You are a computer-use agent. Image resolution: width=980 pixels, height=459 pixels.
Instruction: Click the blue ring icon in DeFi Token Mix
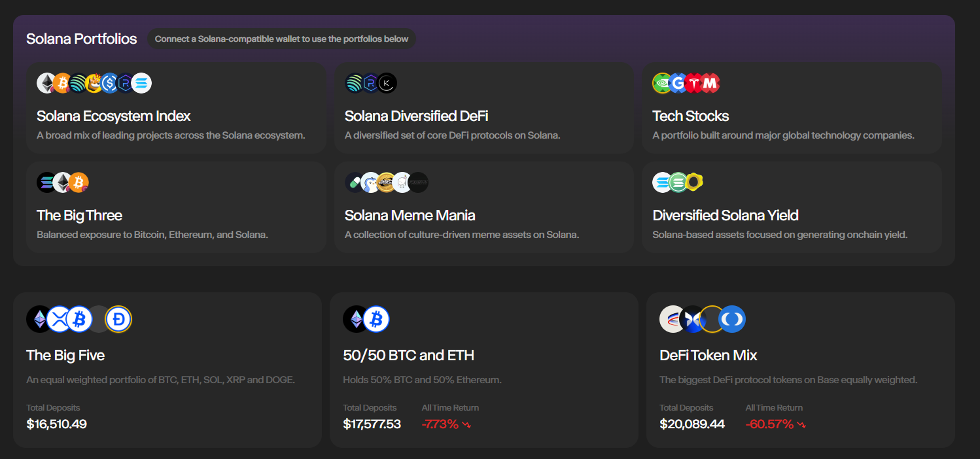732,319
